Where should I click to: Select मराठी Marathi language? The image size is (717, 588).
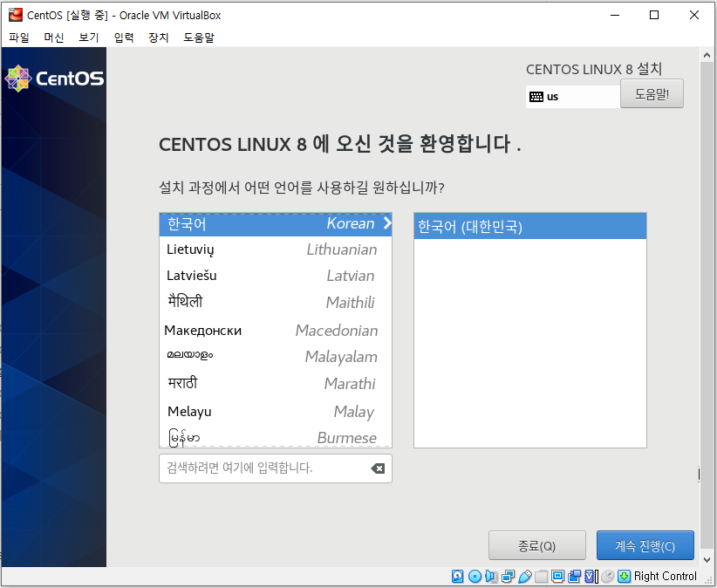point(276,383)
